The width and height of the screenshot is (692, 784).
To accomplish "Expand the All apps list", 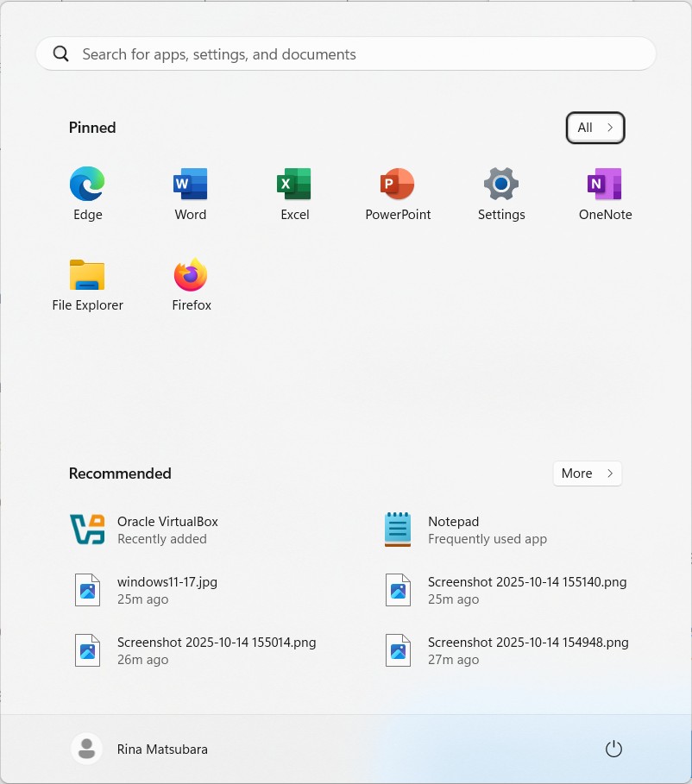I will [594, 128].
